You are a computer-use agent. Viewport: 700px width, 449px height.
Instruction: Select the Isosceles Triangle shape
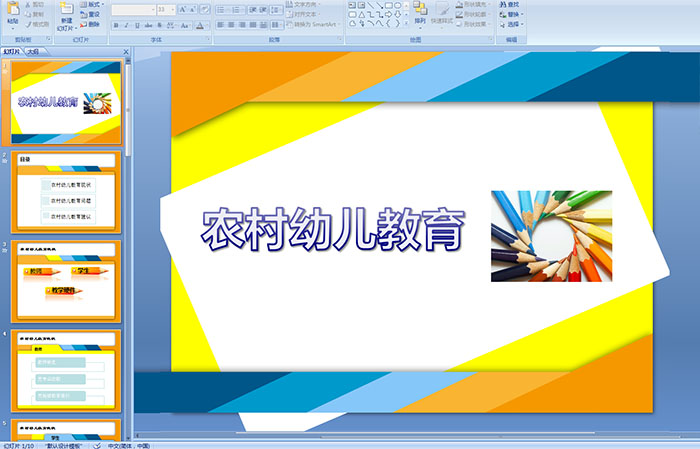coord(362,15)
